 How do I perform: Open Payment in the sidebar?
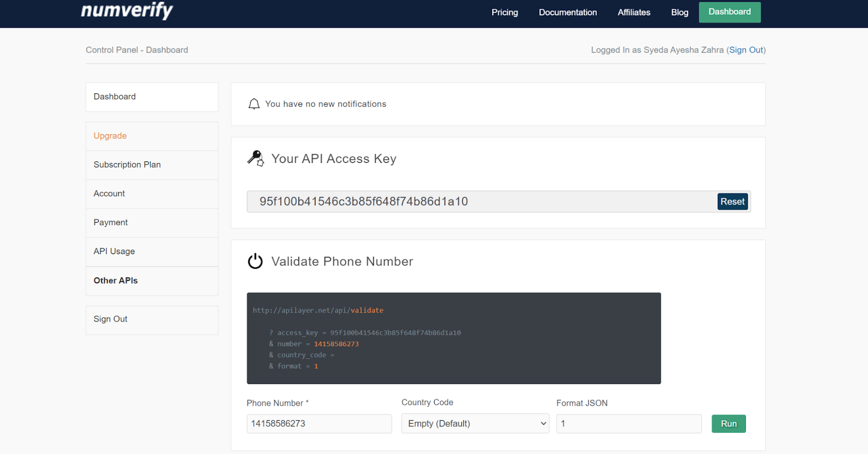pos(152,222)
